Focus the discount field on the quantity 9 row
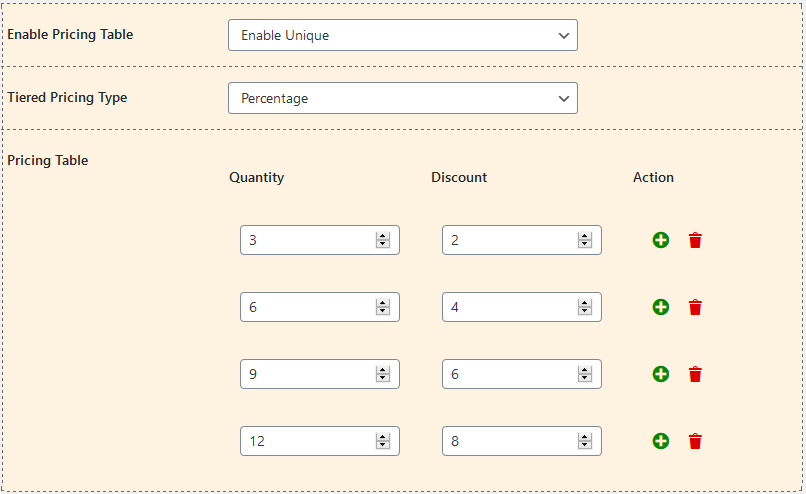806x494 pixels. click(522, 374)
